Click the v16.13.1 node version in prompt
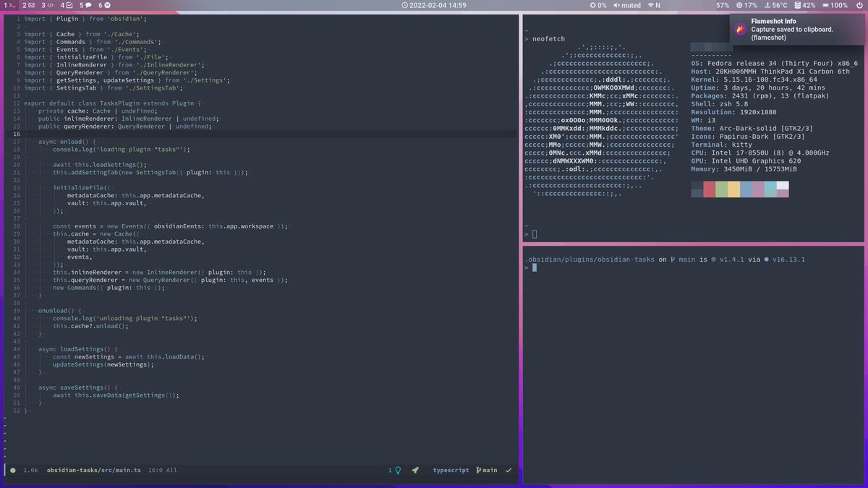868x488 pixels. point(789,259)
